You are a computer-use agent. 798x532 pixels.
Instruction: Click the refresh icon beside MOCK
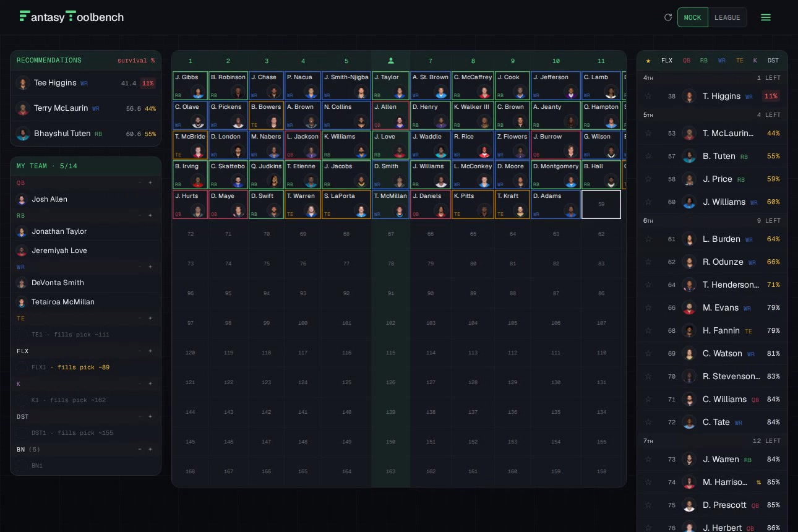[x=667, y=17]
